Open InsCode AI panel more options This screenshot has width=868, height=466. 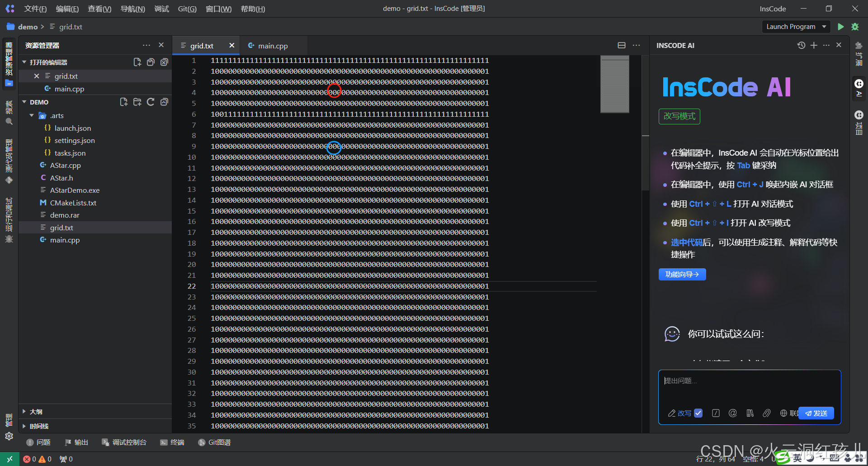pos(826,45)
